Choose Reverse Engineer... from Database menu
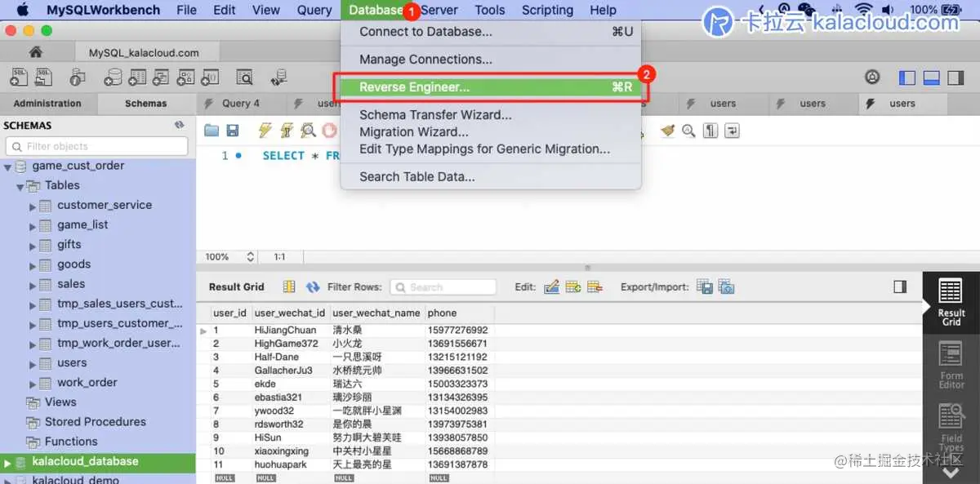The height and width of the screenshot is (484, 980). click(491, 87)
